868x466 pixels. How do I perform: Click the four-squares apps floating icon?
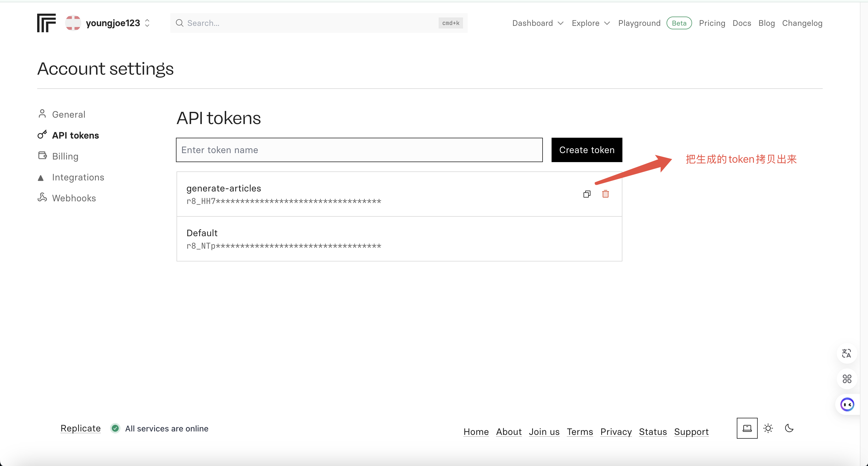(x=847, y=379)
